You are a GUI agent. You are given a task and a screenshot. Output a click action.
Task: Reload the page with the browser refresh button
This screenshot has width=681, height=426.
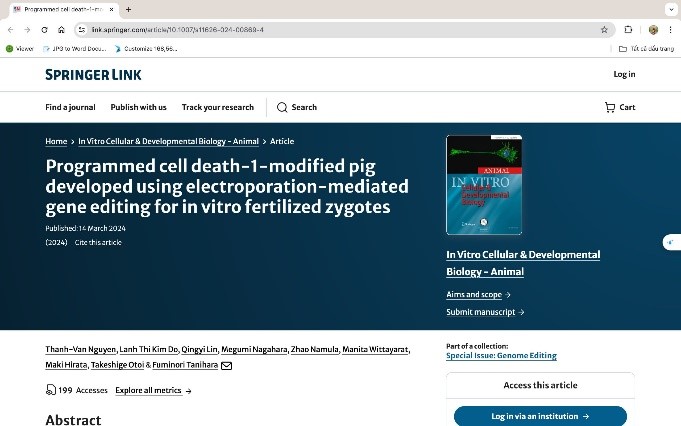coord(44,30)
